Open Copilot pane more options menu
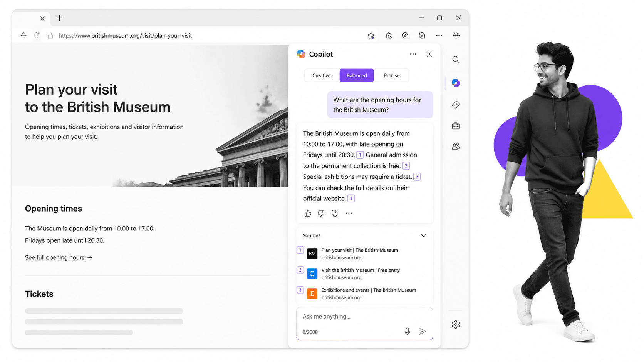 click(x=413, y=54)
